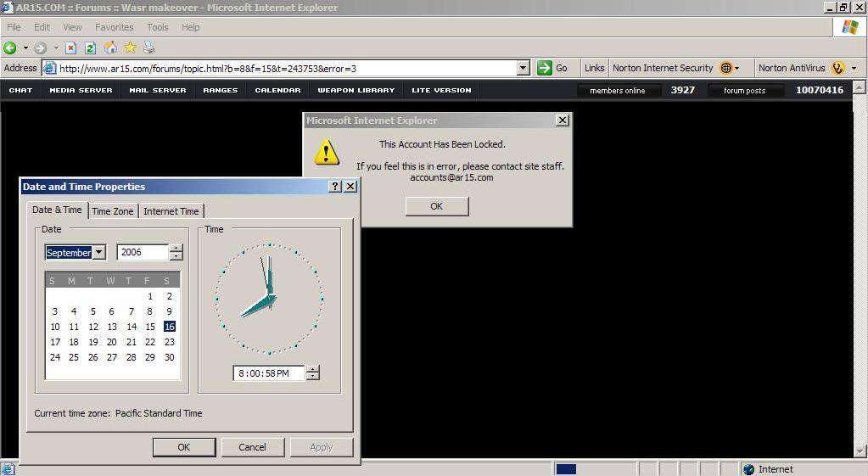Viewport: 868px width, 476px height.
Task: Switch to the Time Zone tab
Action: 112,211
